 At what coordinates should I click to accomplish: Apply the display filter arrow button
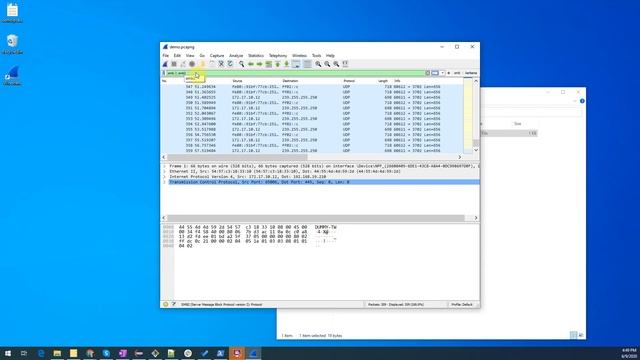(435, 73)
